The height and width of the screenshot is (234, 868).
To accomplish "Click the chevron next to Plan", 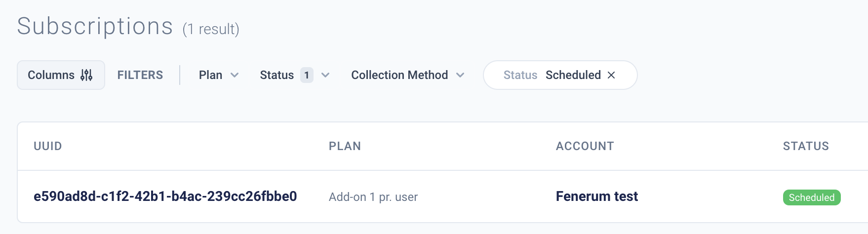I will (235, 75).
